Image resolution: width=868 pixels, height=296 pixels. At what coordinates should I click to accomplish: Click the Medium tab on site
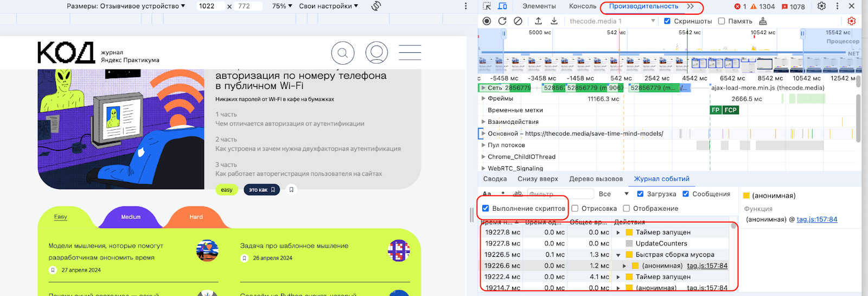point(131,217)
